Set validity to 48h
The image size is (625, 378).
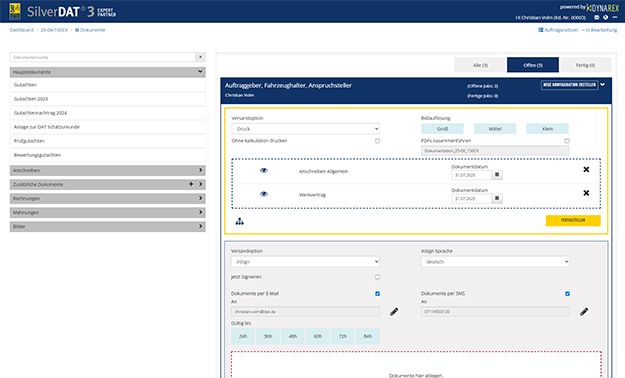pos(293,336)
